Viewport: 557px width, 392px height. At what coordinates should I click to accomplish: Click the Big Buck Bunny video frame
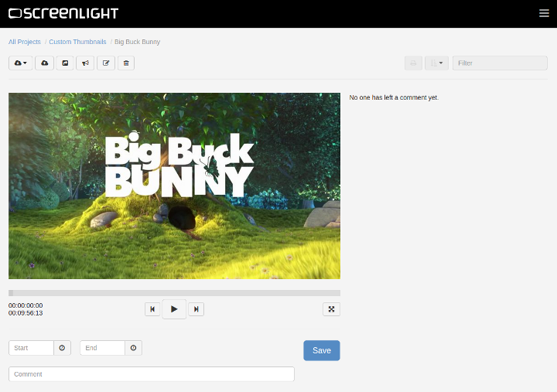tap(174, 186)
